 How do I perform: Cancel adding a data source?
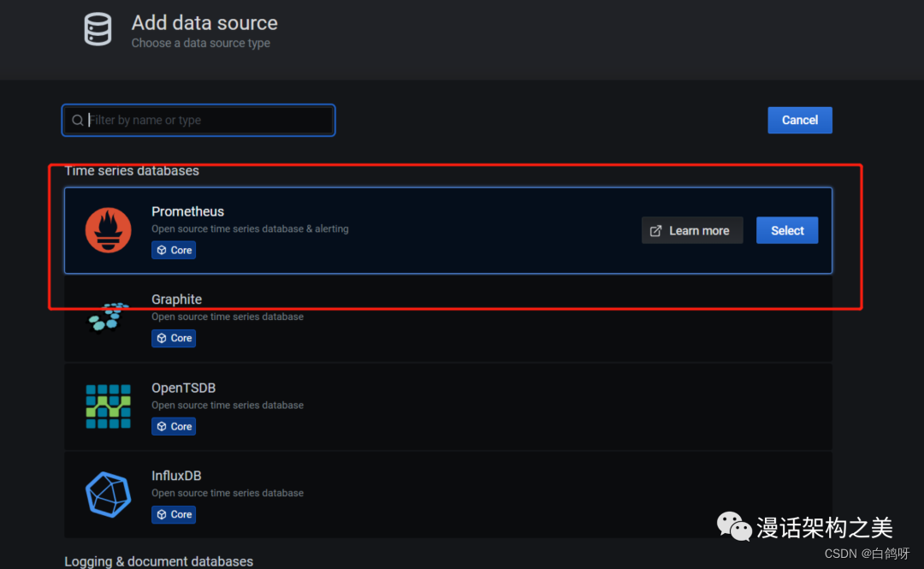click(x=800, y=121)
